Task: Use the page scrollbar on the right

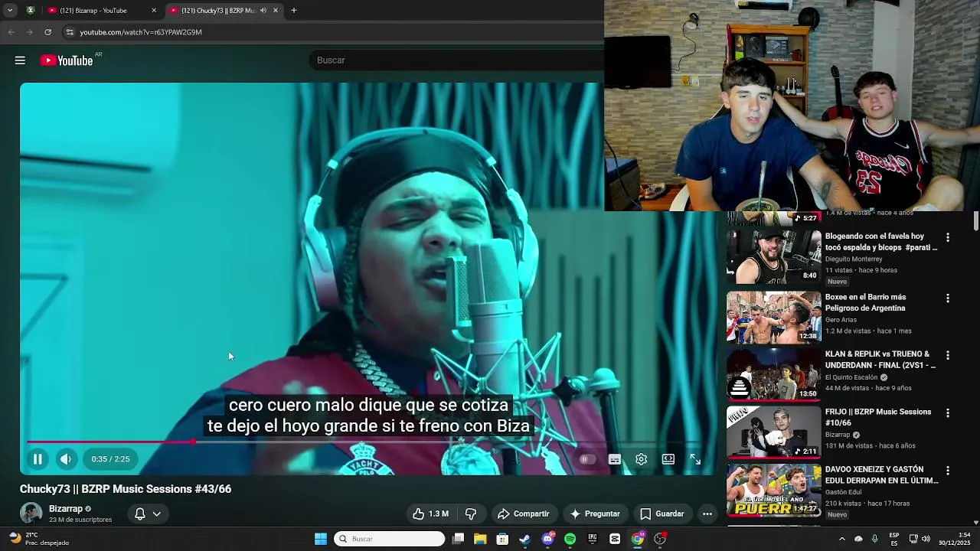Action: 975,220
